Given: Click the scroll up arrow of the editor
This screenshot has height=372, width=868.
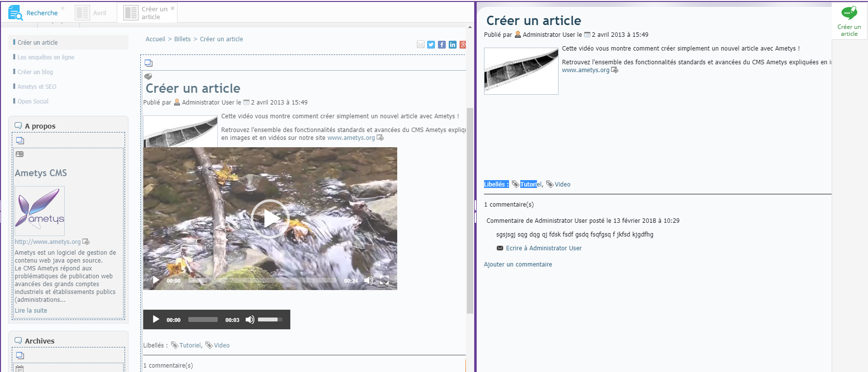Looking at the screenshot, I should 470,27.
